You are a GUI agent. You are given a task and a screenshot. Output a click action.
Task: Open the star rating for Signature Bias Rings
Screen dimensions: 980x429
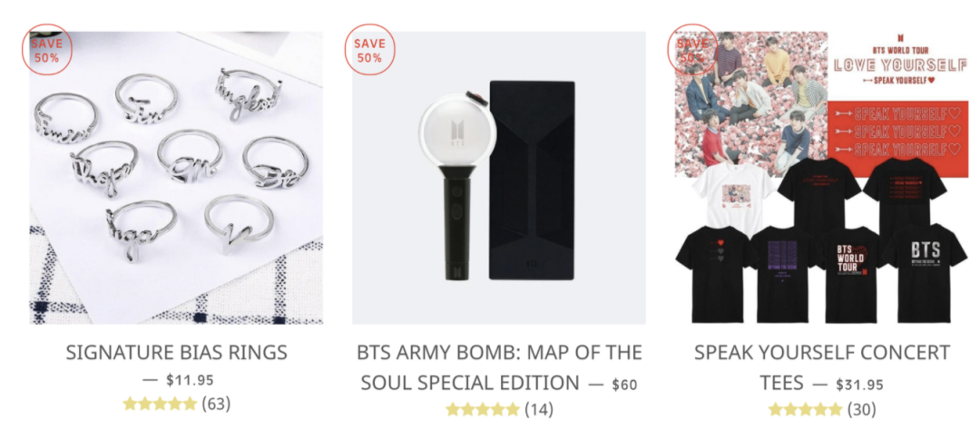(x=160, y=404)
